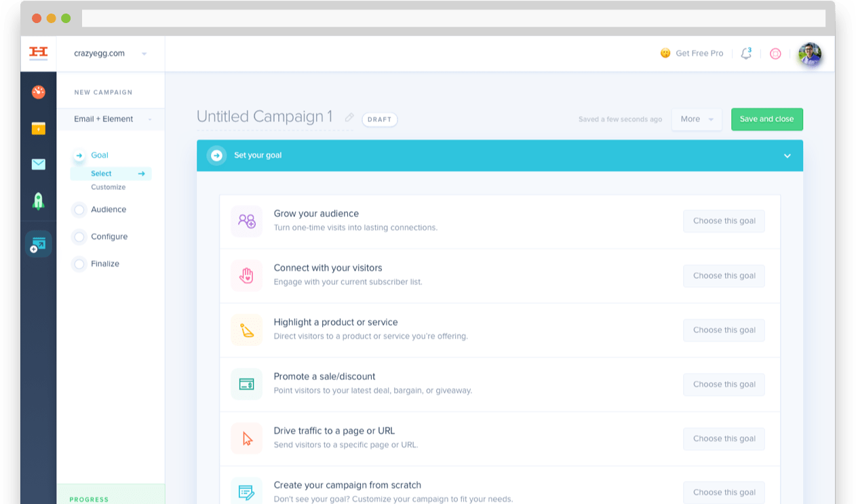Click the DRAFT status badge

(380, 119)
